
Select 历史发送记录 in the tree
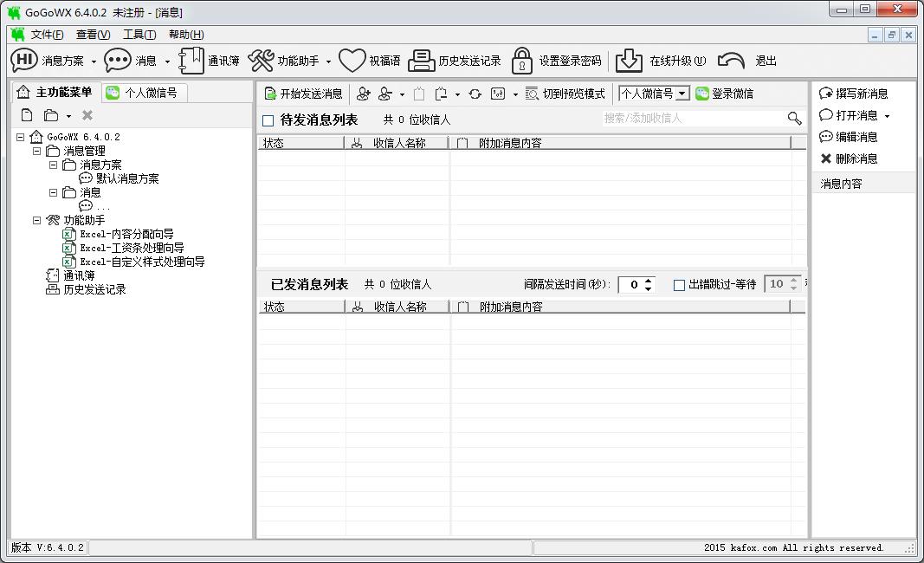coord(94,289)
